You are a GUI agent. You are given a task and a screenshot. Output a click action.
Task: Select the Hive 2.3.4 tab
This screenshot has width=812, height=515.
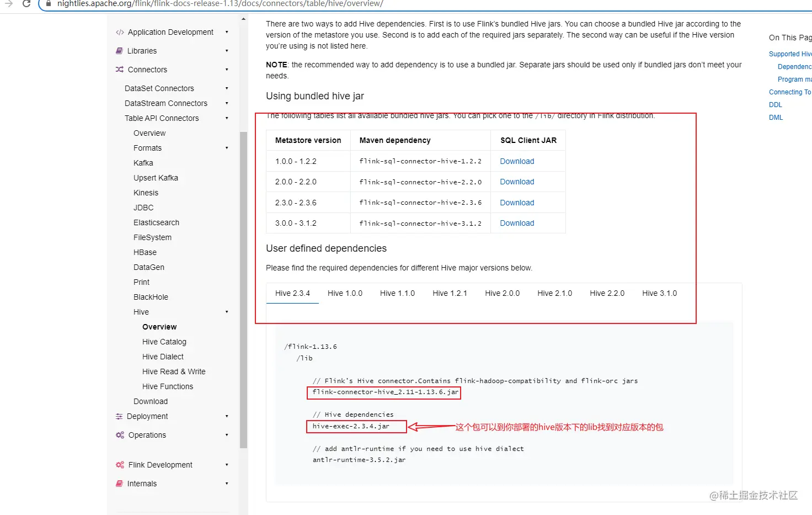point(292,293)
